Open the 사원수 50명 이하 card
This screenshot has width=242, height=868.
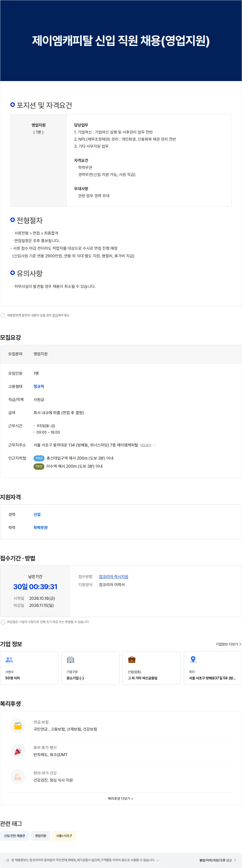[x=29, y=668]
